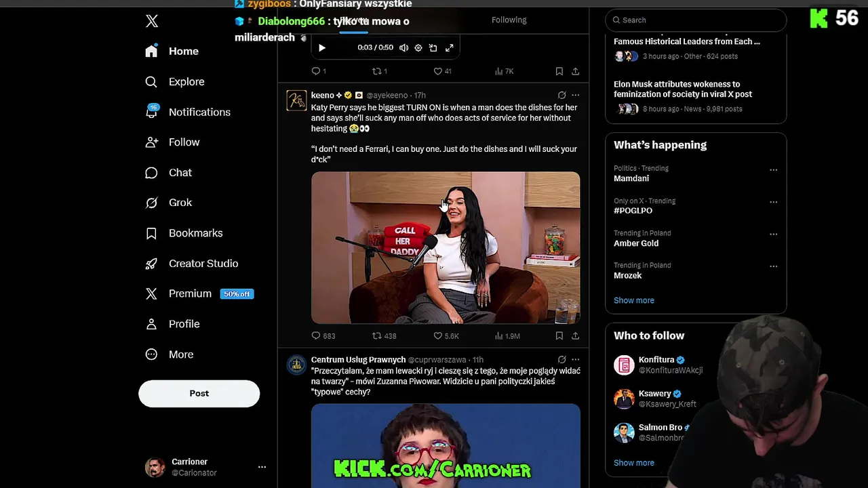Repost the top post with 1 repost

pyautogui.click(x=379, y=71)
